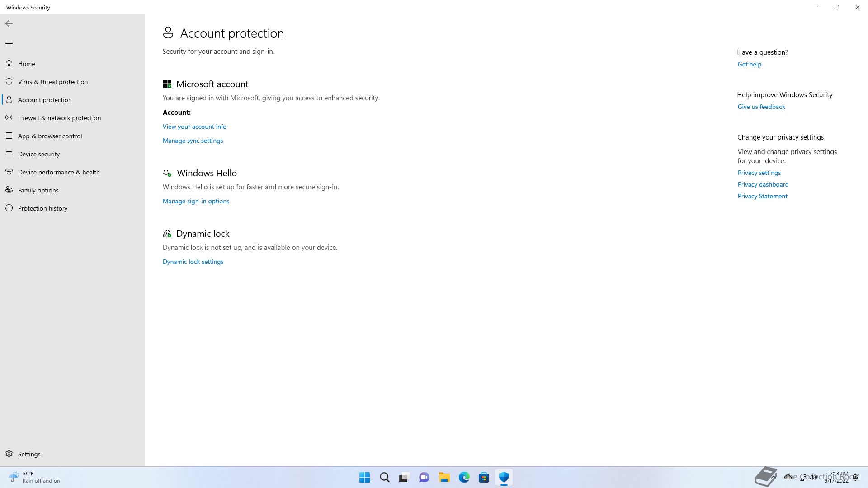Open the Windows Start menu
Viewport: 868px width, 488px height.
[364, 477]
